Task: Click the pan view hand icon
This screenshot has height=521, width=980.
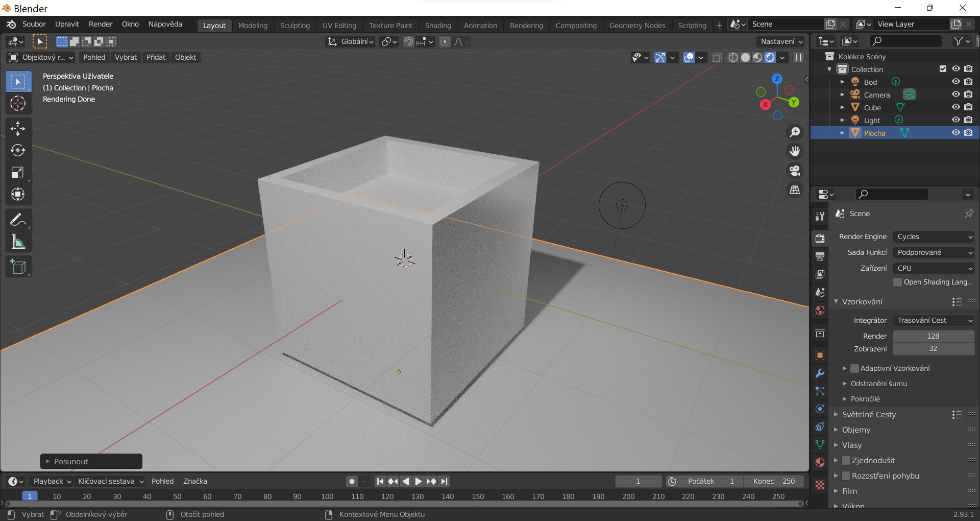Action: tap(795, 151)
